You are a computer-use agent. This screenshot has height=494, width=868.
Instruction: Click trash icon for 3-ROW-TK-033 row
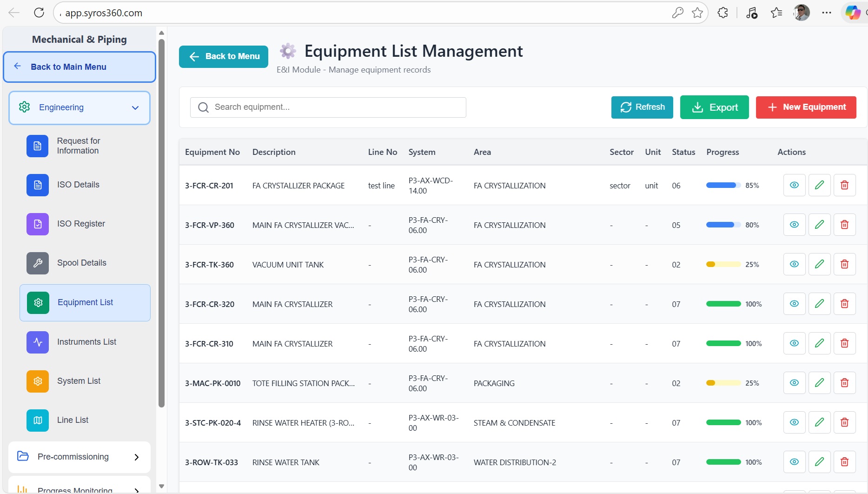pos(844,462)
